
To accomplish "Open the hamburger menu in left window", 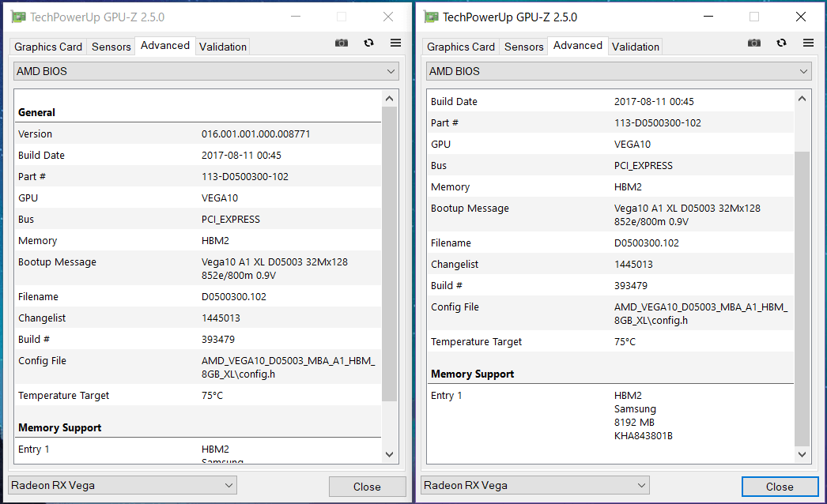I will [395, 43].
